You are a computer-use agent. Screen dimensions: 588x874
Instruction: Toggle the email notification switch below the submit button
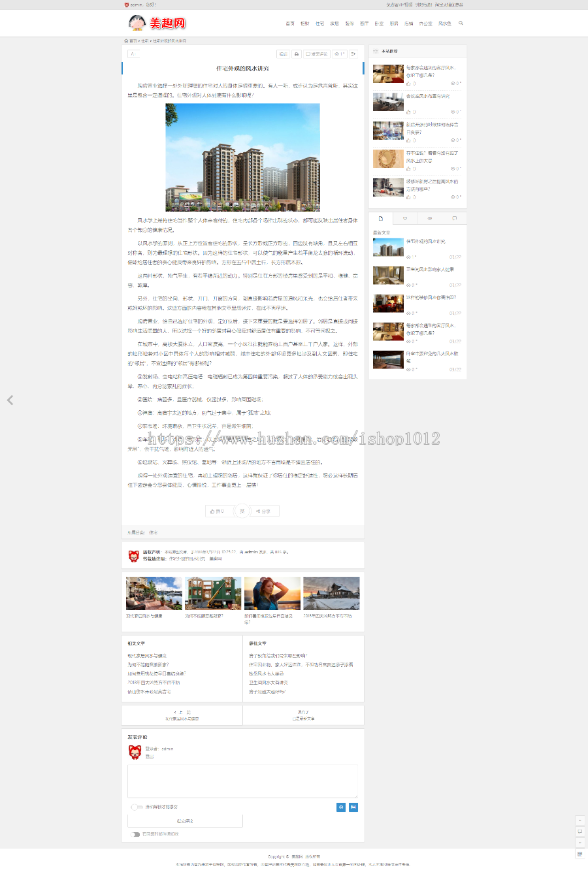tap(134, 834)
